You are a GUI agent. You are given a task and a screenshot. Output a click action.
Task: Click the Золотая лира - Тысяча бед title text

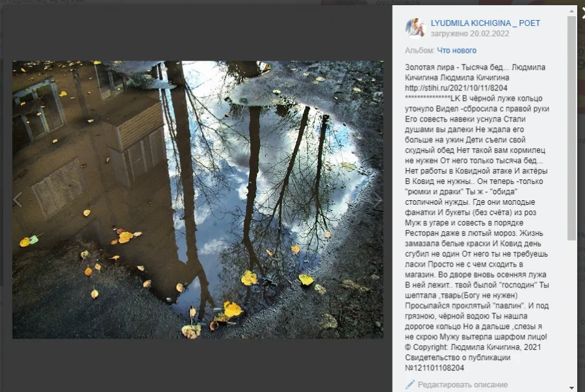click(457, 67)
